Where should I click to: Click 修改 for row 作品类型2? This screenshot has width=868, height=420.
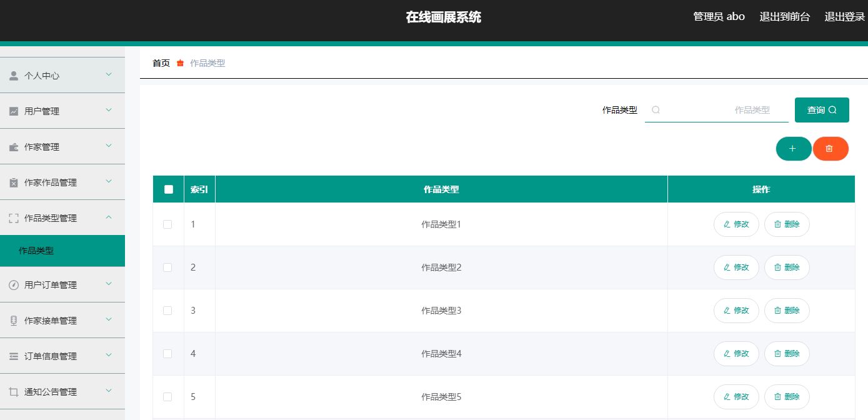point(736,267)
